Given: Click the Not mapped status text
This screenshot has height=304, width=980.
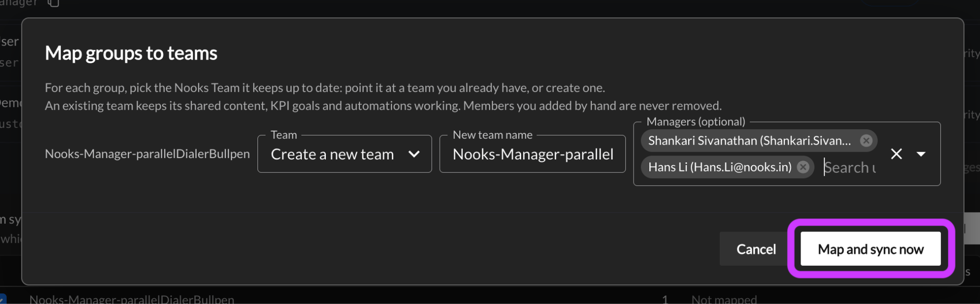Looking at the screenshot, I should pos(724,300).
